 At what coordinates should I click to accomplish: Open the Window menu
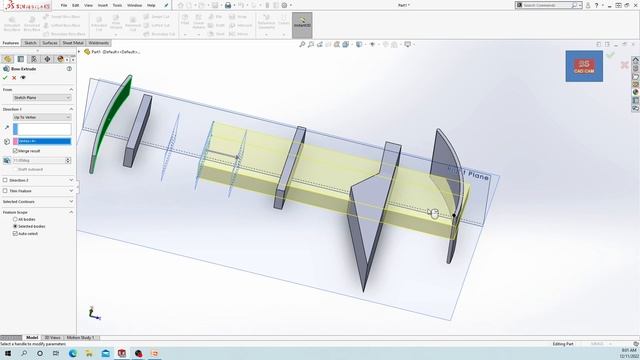(134, 5)
